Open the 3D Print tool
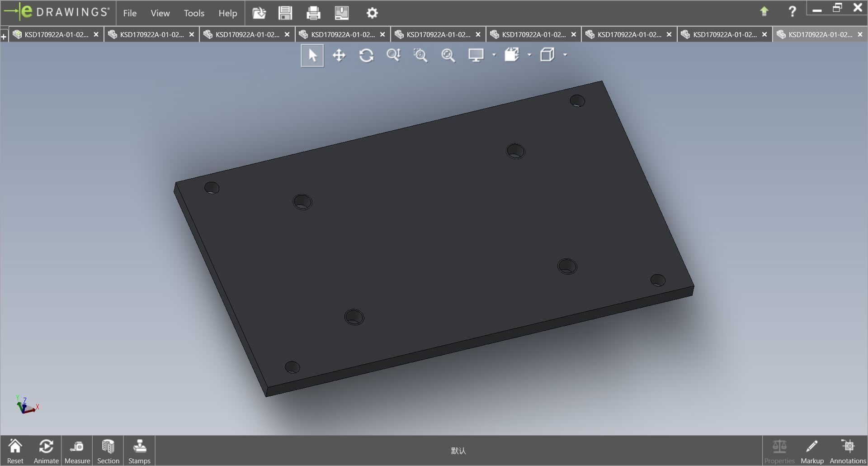This screenshot has width=868, height=466. [x=342, y=13]
